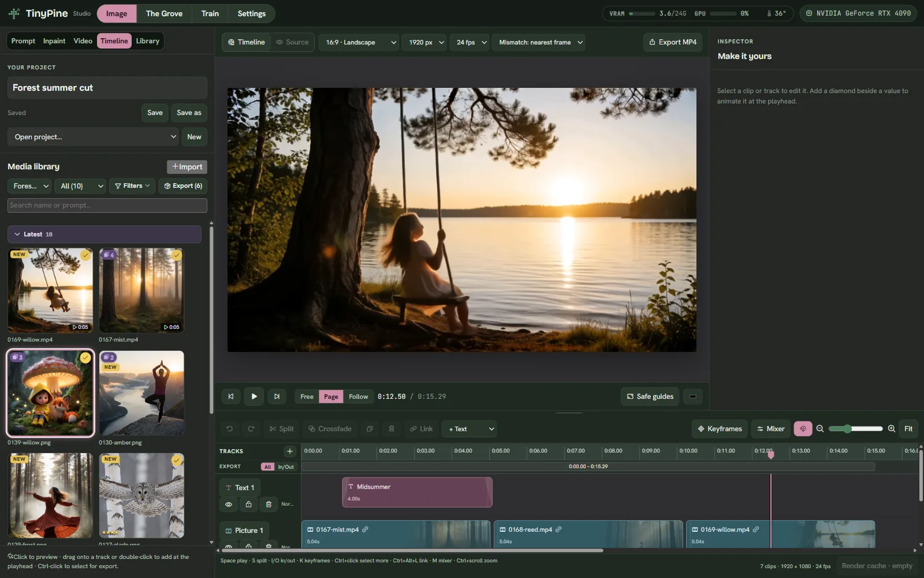Delete the Text 1 track

pos(269,504)
